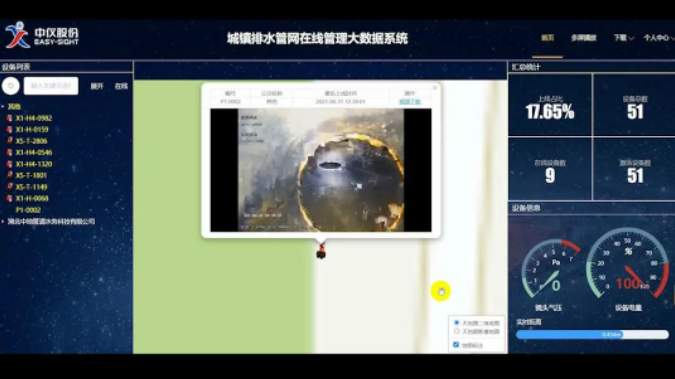
Task: Click the online devices count 9
Action: tap(550, 176)
